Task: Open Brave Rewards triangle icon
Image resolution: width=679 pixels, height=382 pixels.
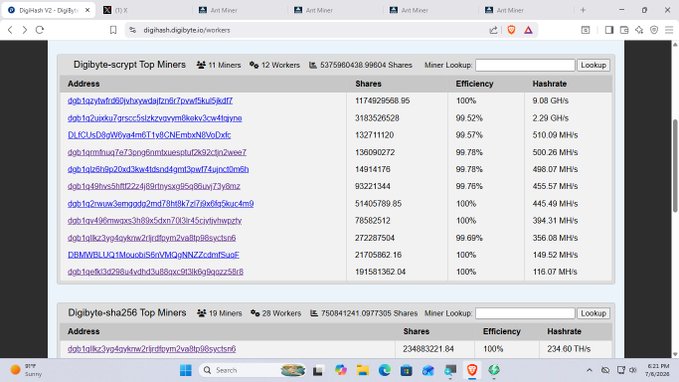Action: 528,30
